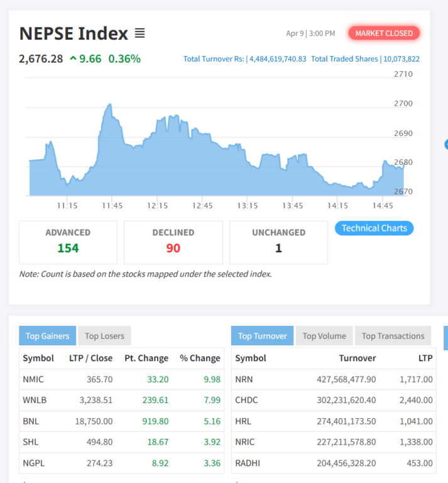Screen dimensions: 448x483
Task: Open the NRN symbol in turnover table
Action: pyautogui.click(x=244, y=379)
